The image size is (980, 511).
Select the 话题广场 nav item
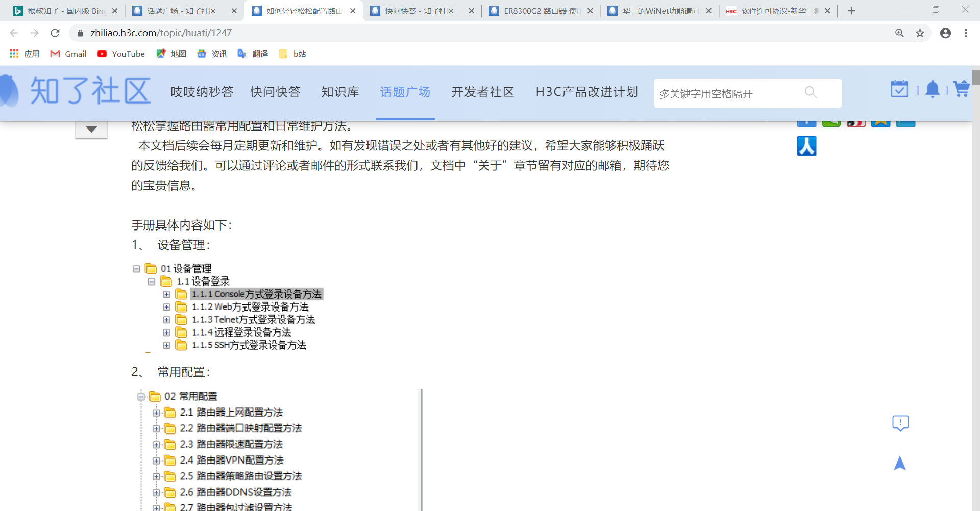(405, 92)
